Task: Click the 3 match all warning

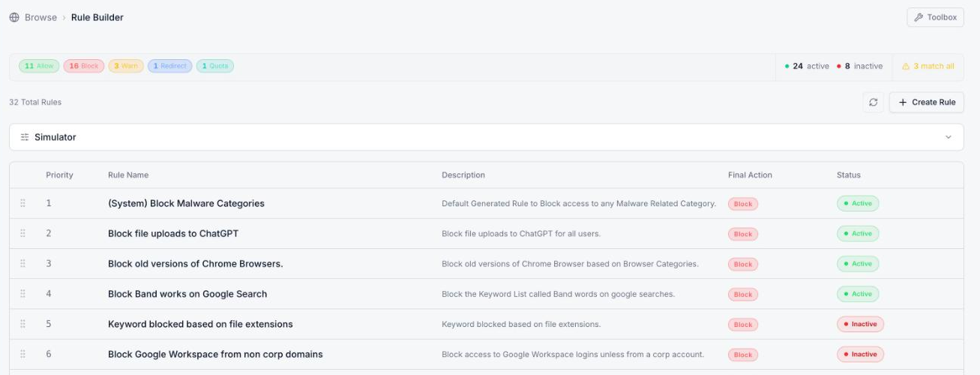Action: coord(928,66)
